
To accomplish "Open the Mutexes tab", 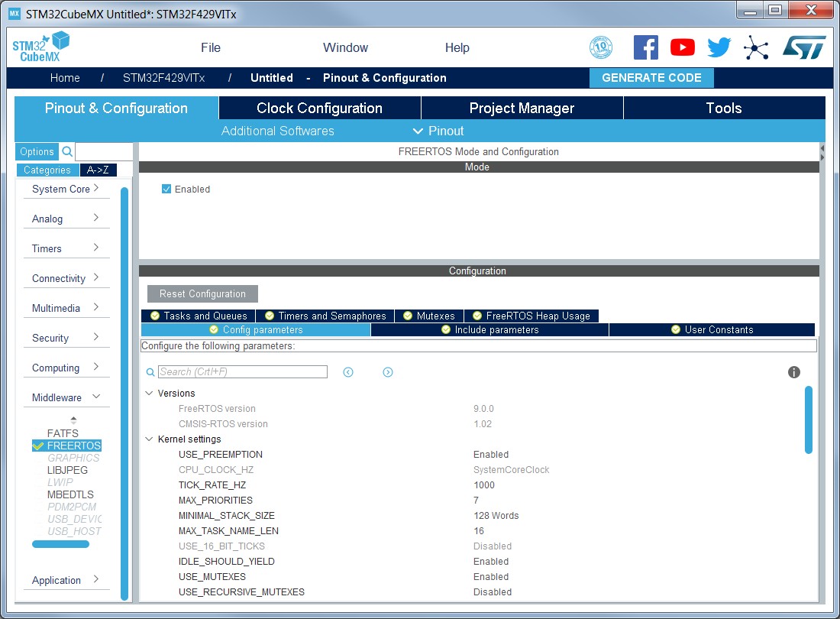I will point(429,316).
